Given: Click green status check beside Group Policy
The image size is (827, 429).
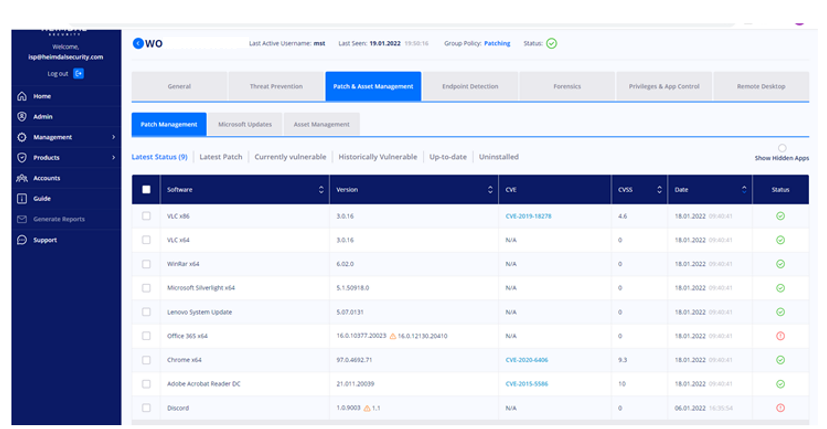Looking at the screenshot, I should [x=551, y=43].
